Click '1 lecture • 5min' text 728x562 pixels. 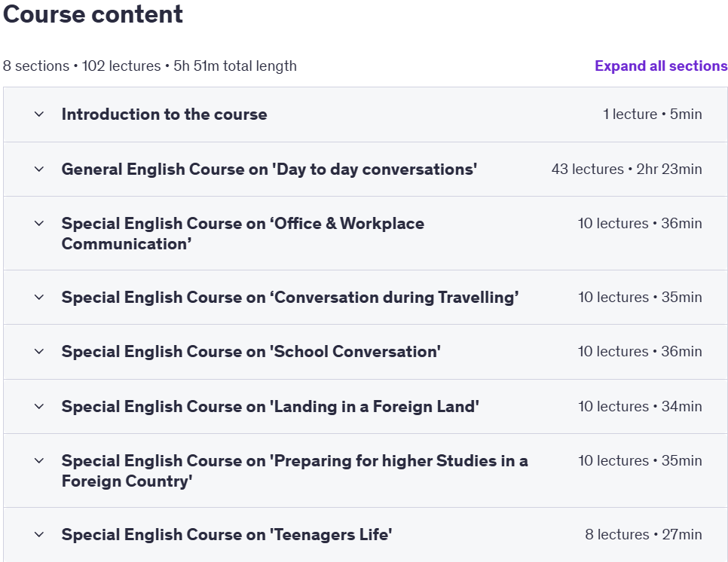653,115
